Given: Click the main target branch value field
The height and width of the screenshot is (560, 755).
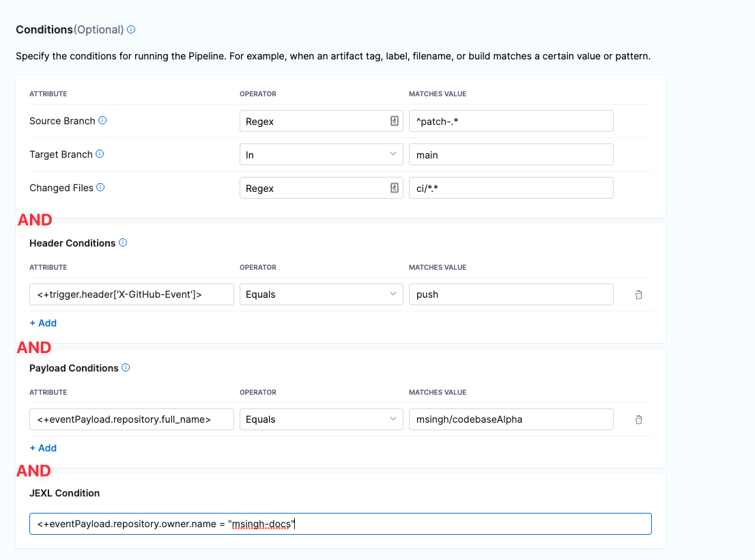Looking at the screenshot, I should [511, 154].
